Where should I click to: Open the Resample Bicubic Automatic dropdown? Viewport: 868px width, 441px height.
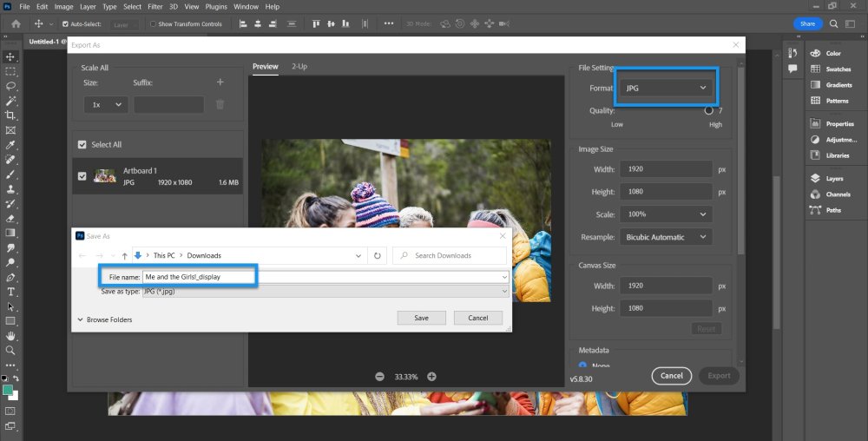click(666, 237)
